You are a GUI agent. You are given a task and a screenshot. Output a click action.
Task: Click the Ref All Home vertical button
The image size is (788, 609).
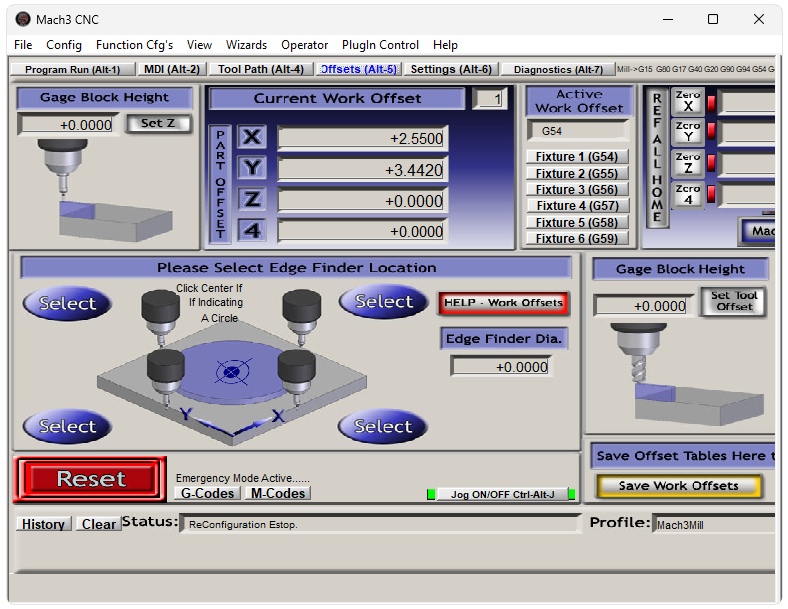point(657,157)
